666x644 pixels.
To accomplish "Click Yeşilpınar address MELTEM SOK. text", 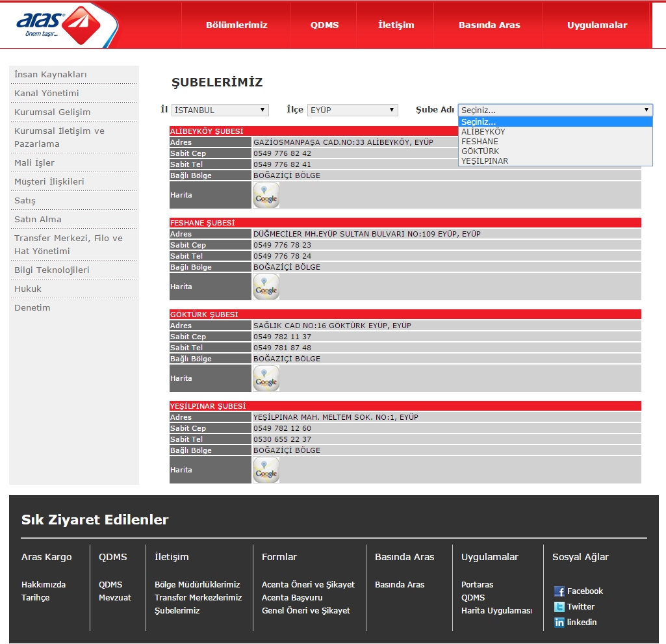I will (336, 418).
